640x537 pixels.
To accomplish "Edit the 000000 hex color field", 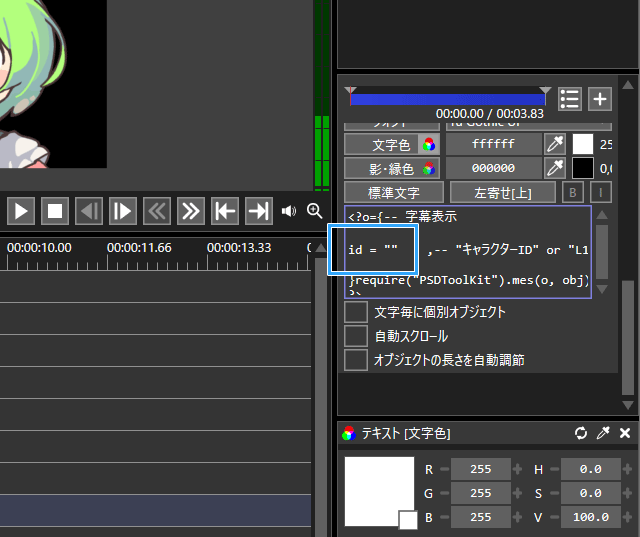I will (493, 168).
